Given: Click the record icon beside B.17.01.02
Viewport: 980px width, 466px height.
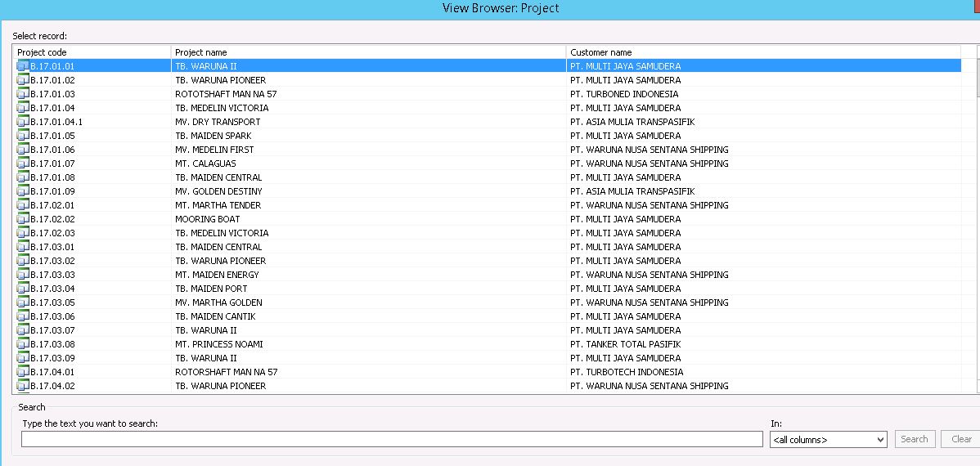Looking at the screenshot, I should (23, 80).
